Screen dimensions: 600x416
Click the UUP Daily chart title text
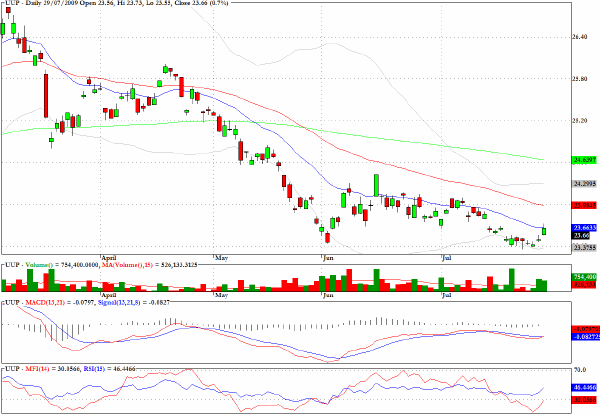coord(116,3)
